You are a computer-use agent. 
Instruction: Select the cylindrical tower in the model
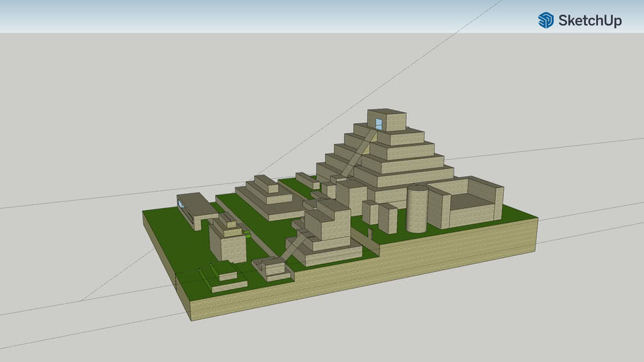pyautogui.click(x=418, y=209)
